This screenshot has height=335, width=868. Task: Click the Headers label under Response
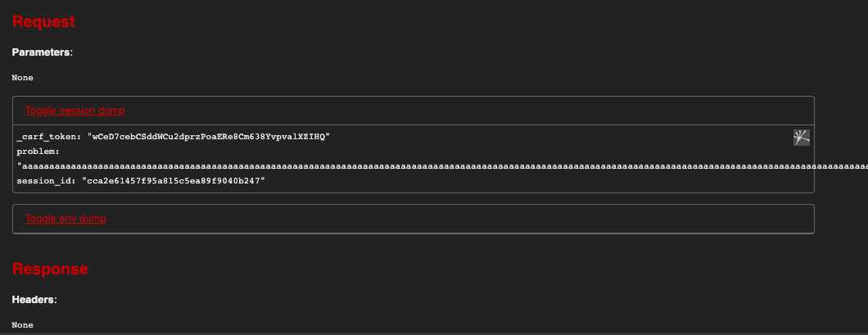pyautogui.click(x=34, y=300)
